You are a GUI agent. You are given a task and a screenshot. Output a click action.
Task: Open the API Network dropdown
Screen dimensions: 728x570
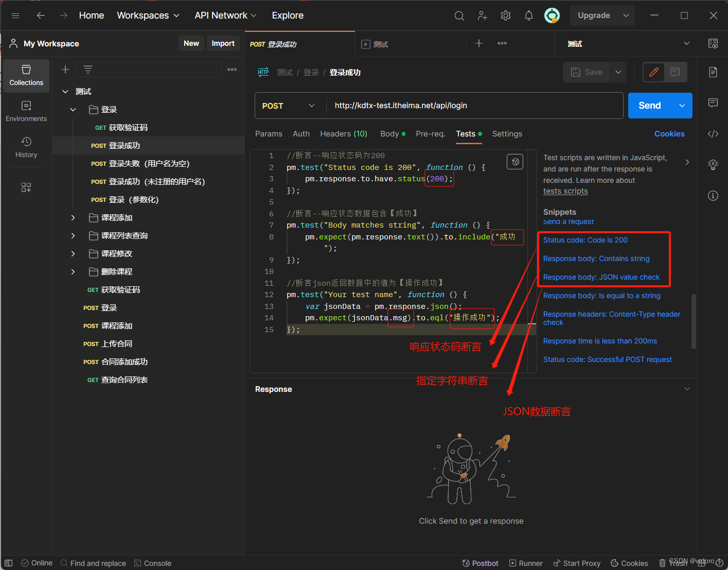point(225,15)
